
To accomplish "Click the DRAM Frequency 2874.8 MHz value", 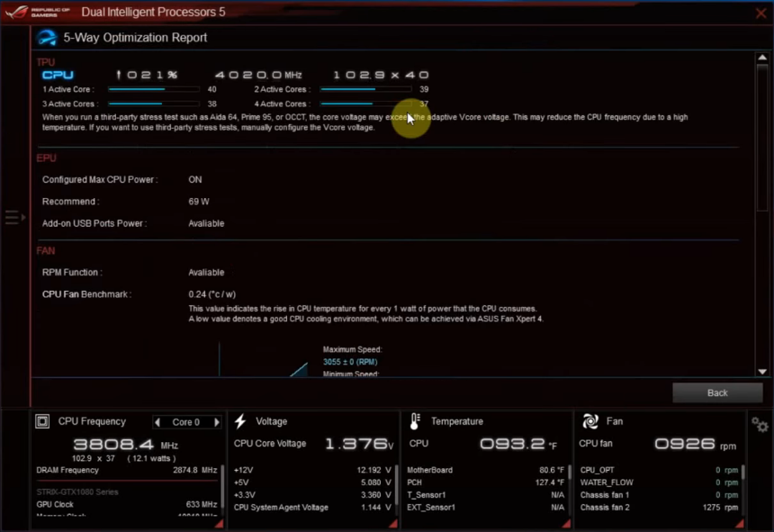I will point(195,470).
